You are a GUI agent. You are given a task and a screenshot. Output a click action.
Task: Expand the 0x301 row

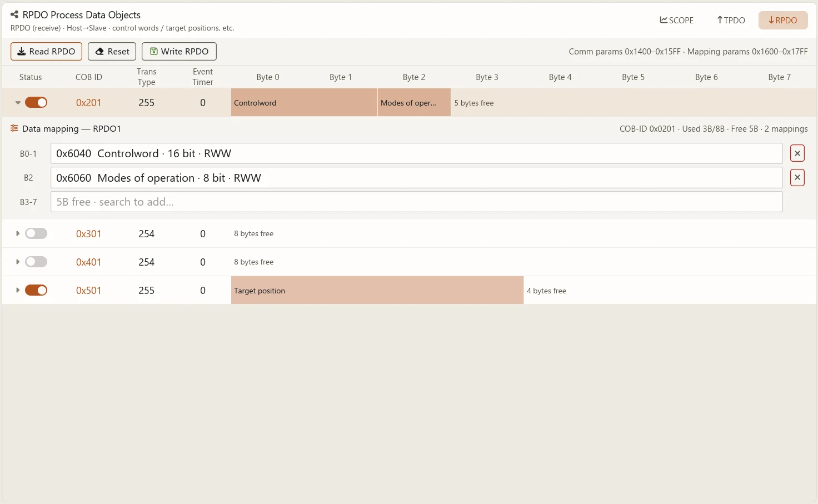click(18, 233)
